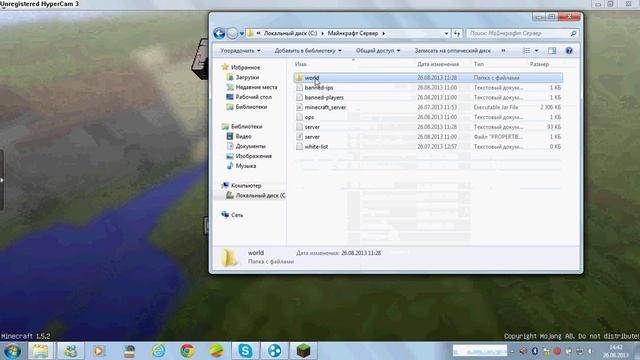The height and width of the screenshot is (360, 640).
Task: Open 'Рабочий стол' in the sidebar
Action: pos(253,97)
